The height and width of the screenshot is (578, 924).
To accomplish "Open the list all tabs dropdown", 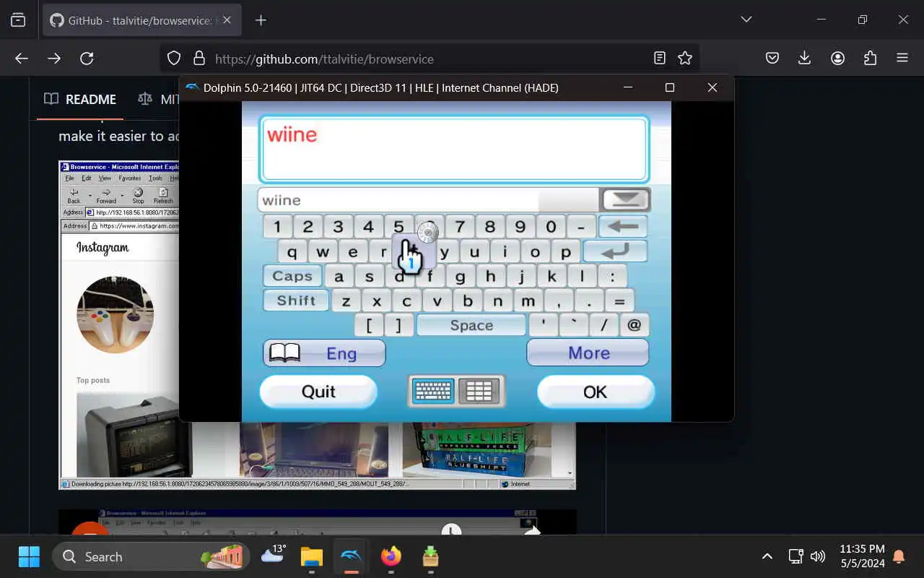I will point(746,20).
